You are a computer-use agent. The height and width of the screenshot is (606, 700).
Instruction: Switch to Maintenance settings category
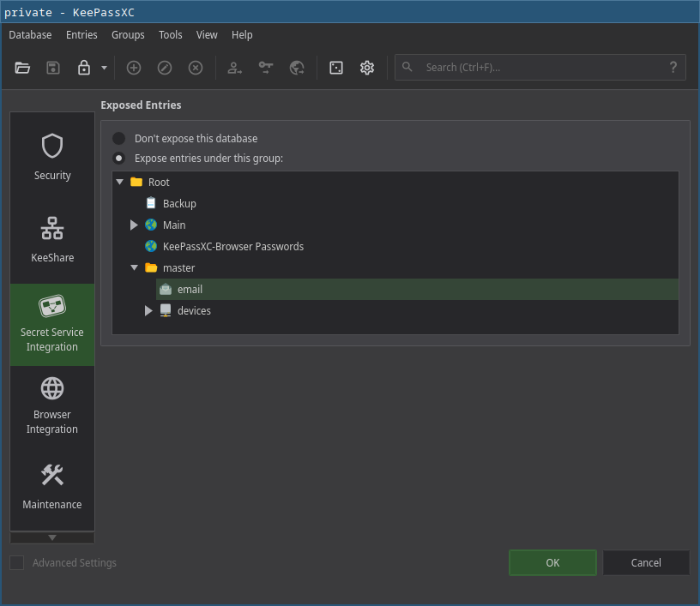point(52,489)
